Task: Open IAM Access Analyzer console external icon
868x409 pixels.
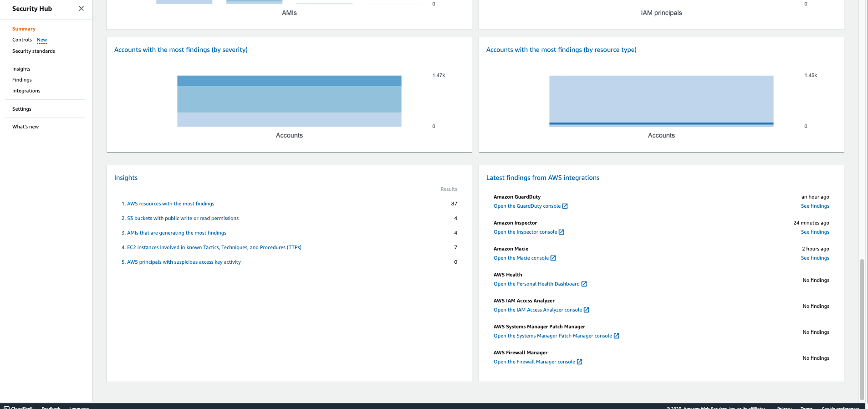Action: coord(587,310)
